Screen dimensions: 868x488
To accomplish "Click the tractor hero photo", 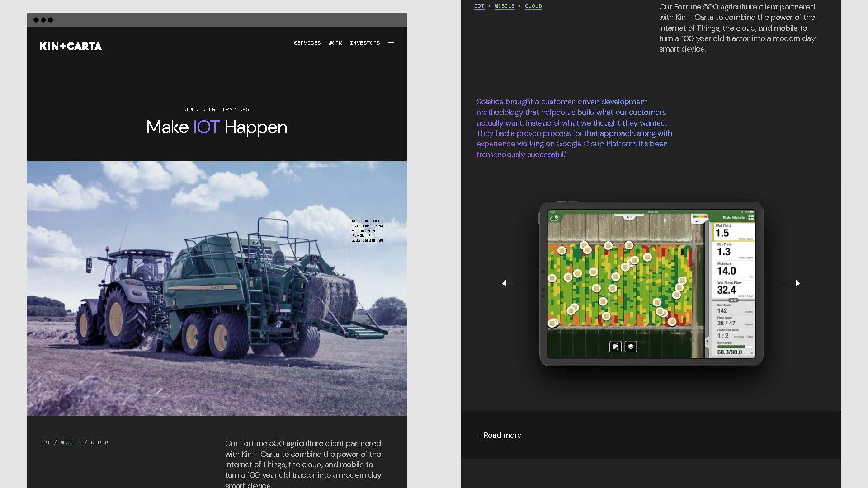I will click(217, 288).
